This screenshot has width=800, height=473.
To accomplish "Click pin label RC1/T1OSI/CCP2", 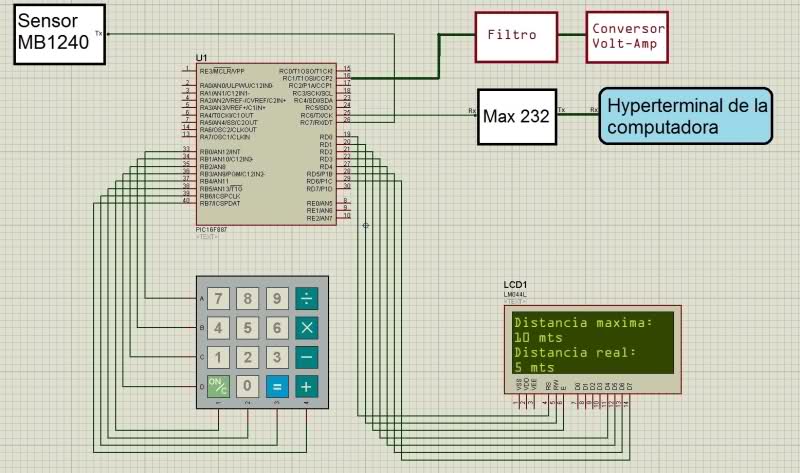I will (x=308, y=79).
